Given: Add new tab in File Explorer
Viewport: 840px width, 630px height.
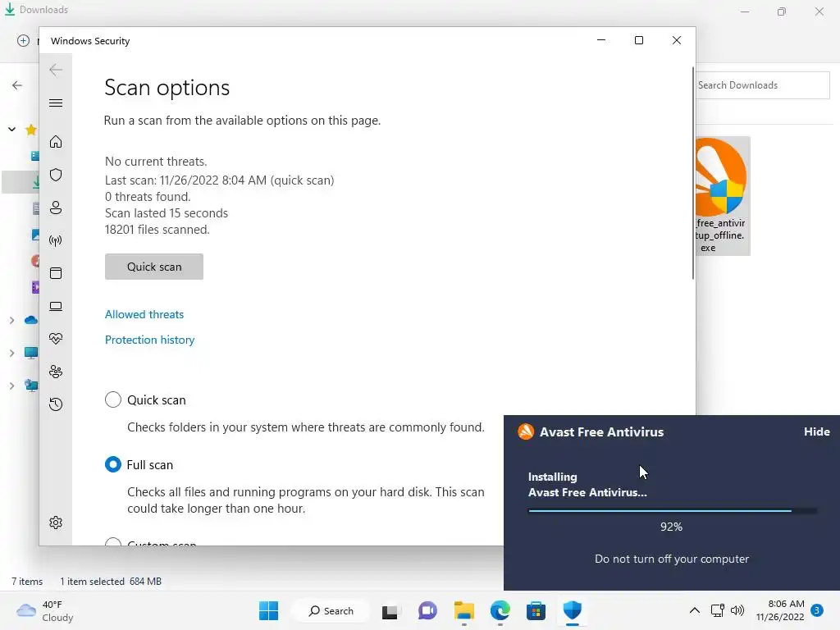Looking at the screenshot, I should 23,41.
